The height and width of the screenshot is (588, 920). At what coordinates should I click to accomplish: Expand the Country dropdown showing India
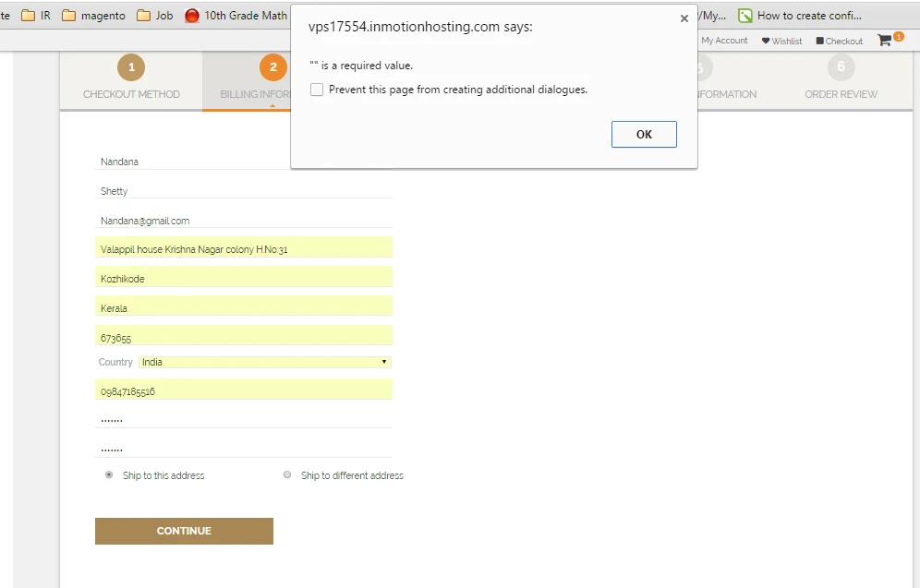[265, 362]
